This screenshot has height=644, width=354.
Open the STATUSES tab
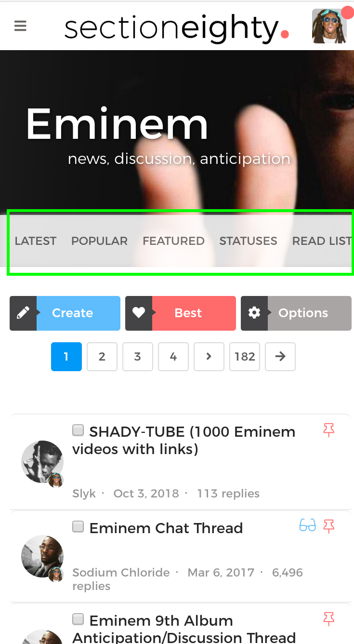point(248,241)
